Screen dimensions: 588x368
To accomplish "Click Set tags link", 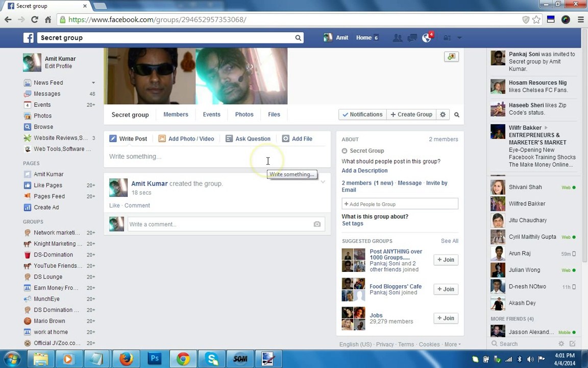I will point(353,223).
